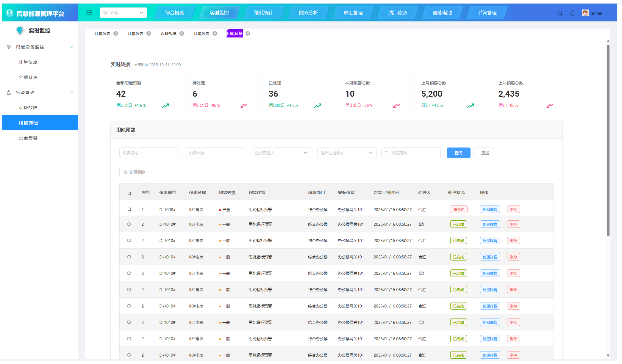
Task: Switch to the 能耗统计 top tab
Action: coord(264,13)
